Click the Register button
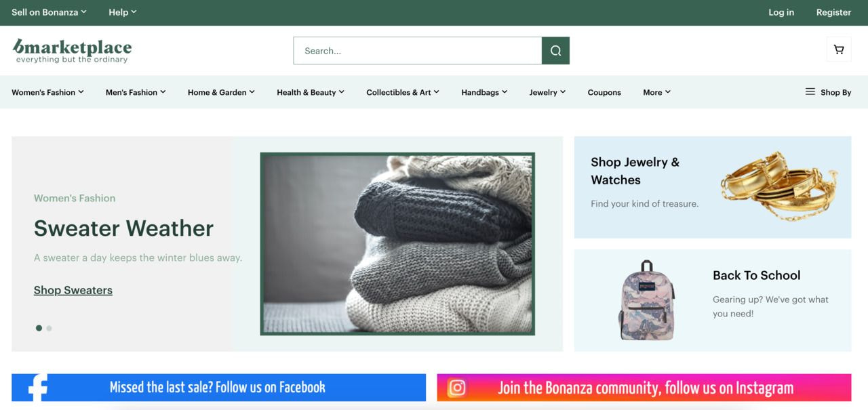This screenshot has height=410, width=868. pyautogui.click(x=833, y=12)
